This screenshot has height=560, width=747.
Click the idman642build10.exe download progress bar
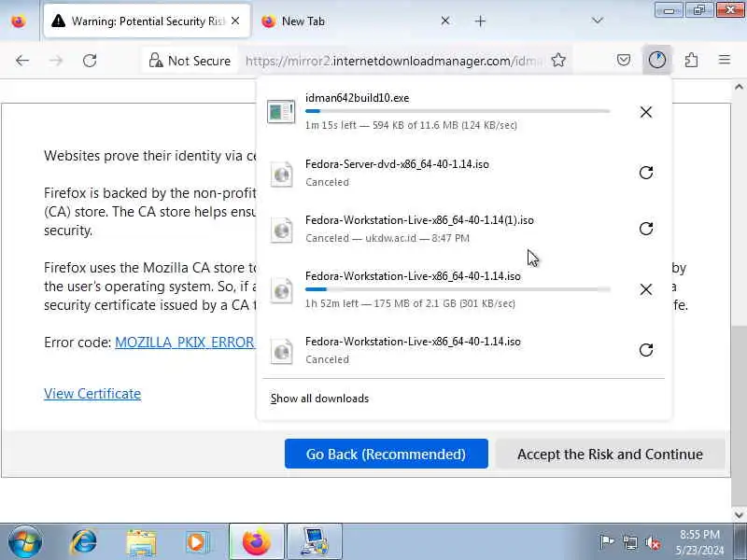pos(458,111)
